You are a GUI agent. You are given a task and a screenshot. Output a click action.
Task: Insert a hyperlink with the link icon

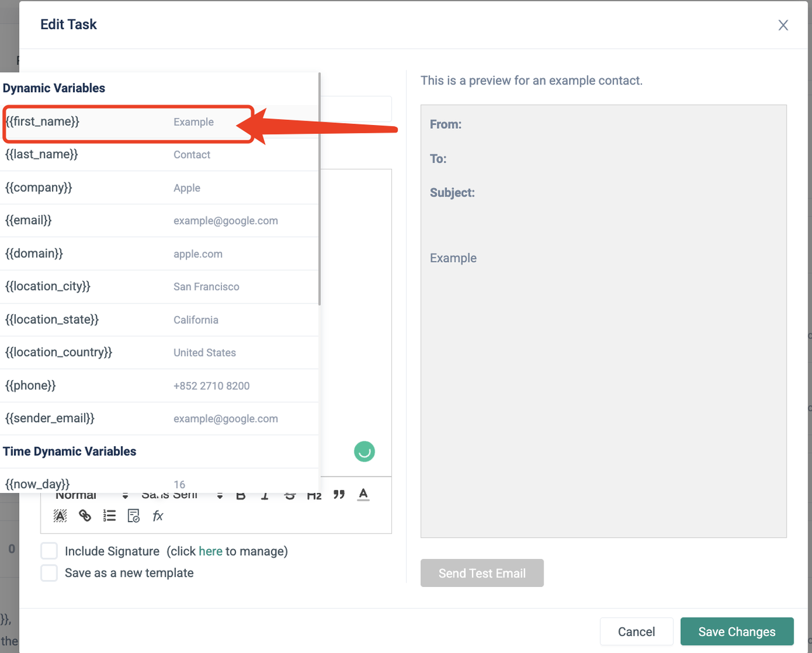click(x=85, y=516)
